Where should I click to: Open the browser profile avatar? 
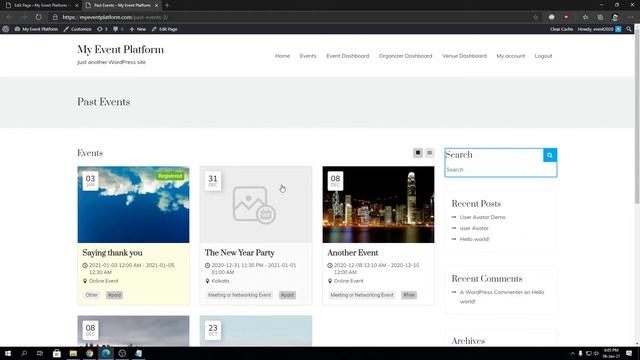pos(615,17)
